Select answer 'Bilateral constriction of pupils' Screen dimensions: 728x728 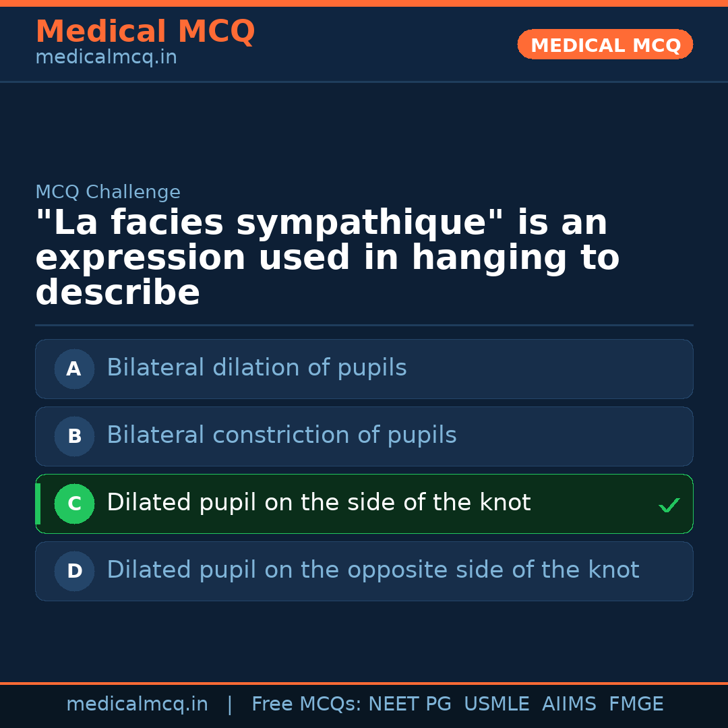[x=364, y=436]
